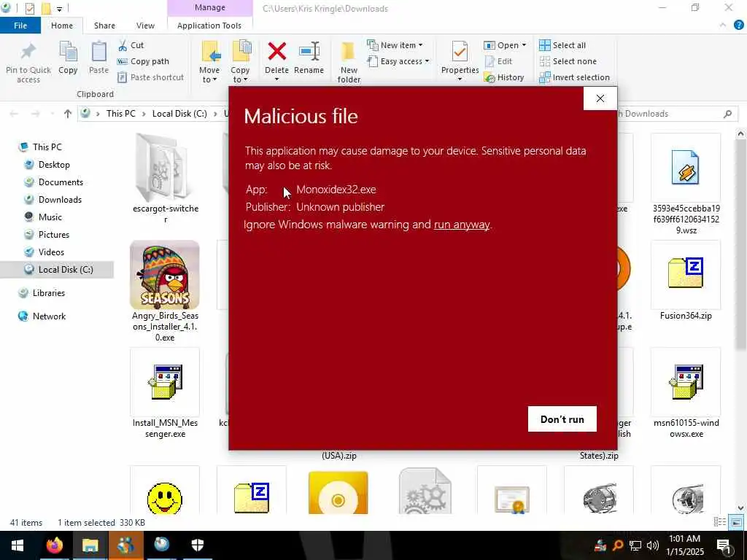Open Downloads in the navigation pane
The width and height of the screenshot is (747, 560).
[60, 200]
